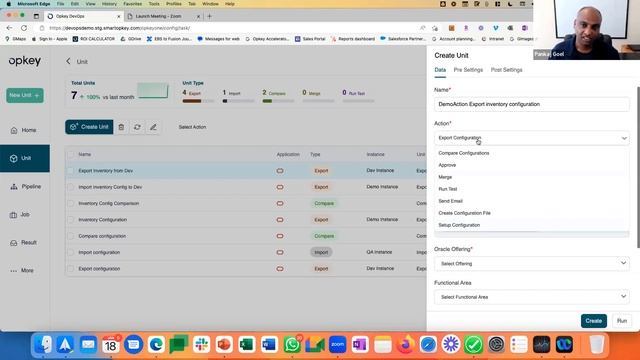Collapse the Action dropdown showing Export Configuration

coord(531,138)
